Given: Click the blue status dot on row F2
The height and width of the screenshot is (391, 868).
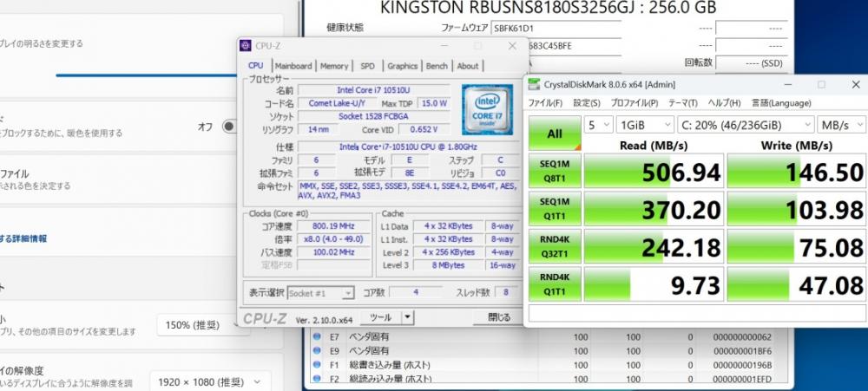Looking at the screenshot, I should pyautogui.click(x=317, y=379).
